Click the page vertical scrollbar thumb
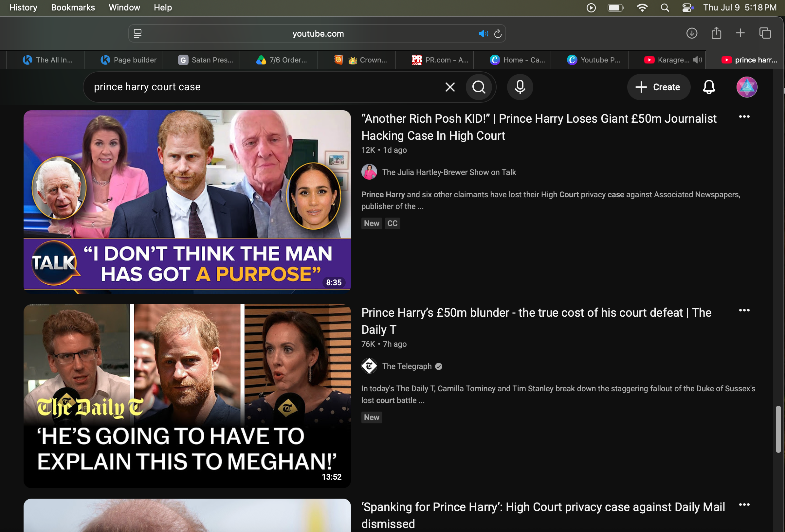This screenshot has width=785, height=532. coord(778,429)
